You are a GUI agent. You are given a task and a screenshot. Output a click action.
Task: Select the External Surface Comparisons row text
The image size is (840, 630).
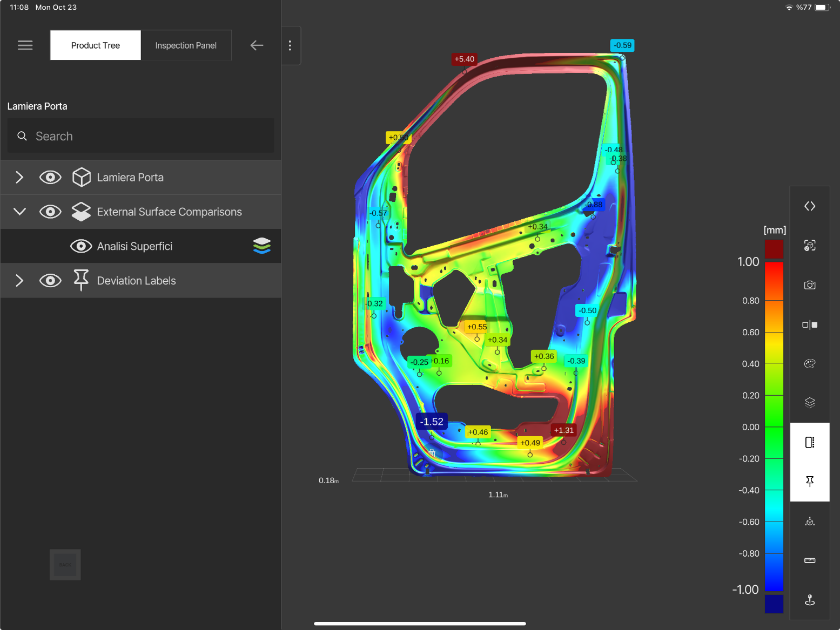[170, 212]
